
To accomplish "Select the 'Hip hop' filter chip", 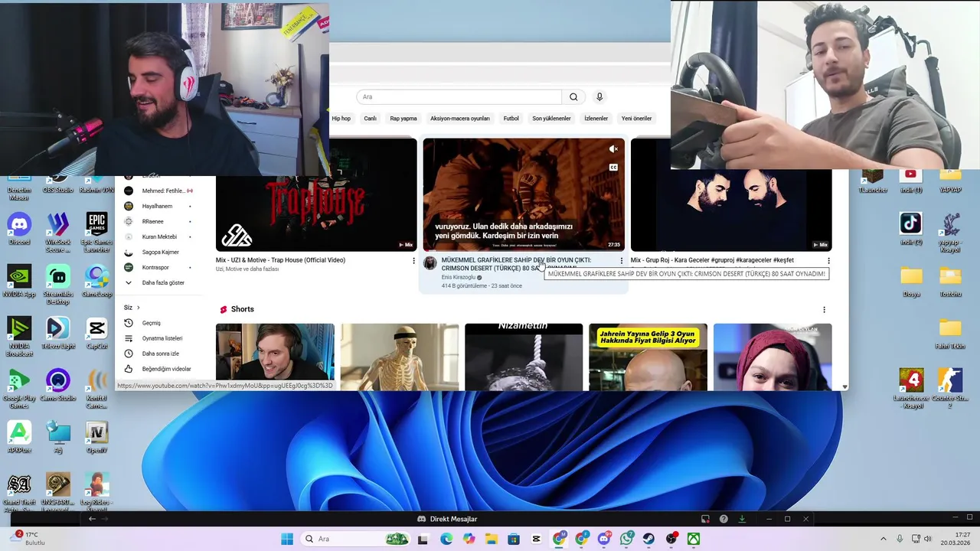I will click(x=341, y=119).
